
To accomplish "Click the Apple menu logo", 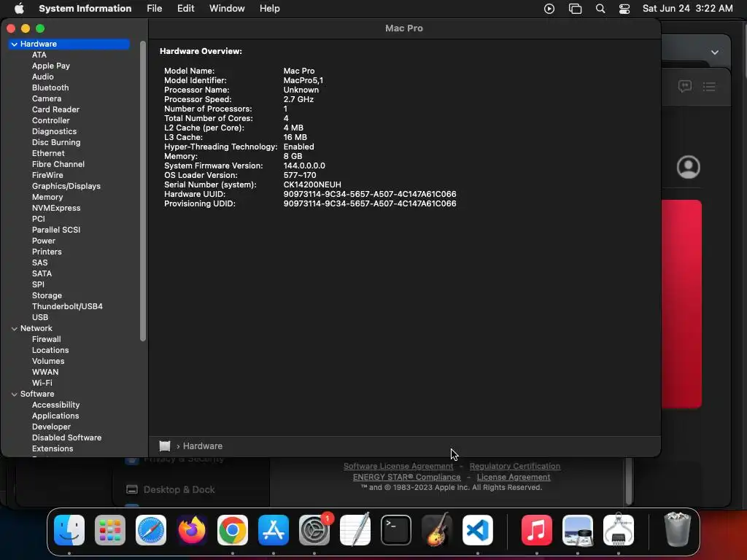I will pos(19,9).
